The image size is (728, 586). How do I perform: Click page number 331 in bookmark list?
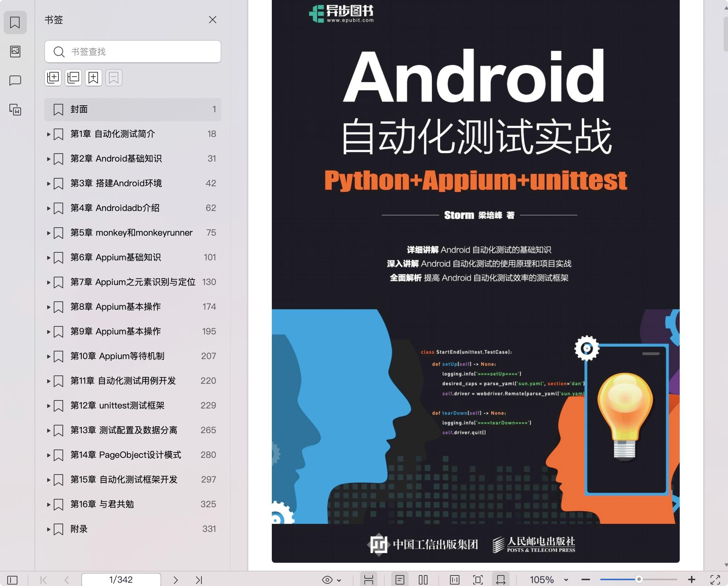click(x=209, y=529)
